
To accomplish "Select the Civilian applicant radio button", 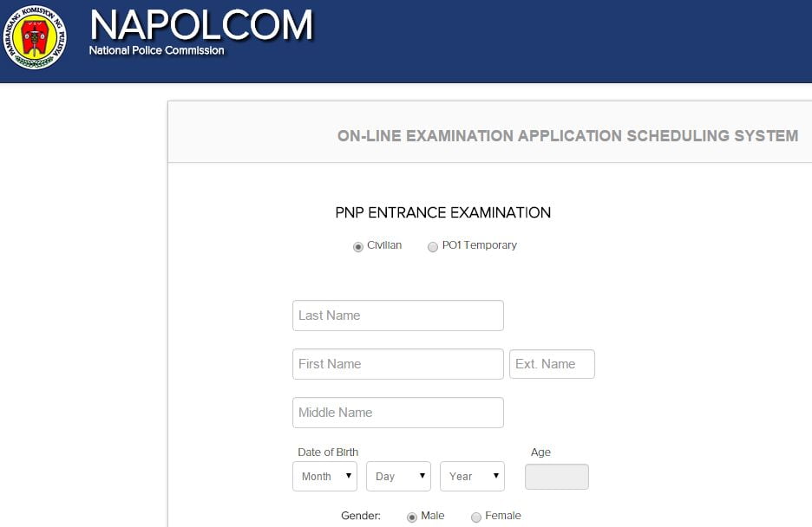I will [357, 246].
